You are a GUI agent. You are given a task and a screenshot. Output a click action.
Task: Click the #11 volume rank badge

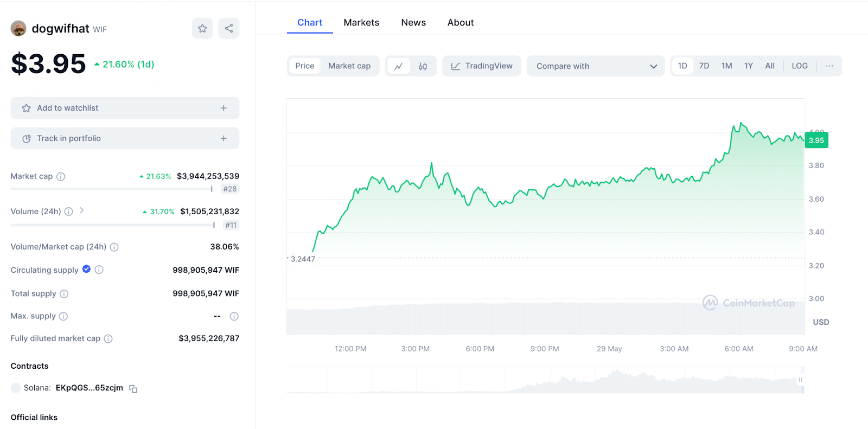coord(231,225)
